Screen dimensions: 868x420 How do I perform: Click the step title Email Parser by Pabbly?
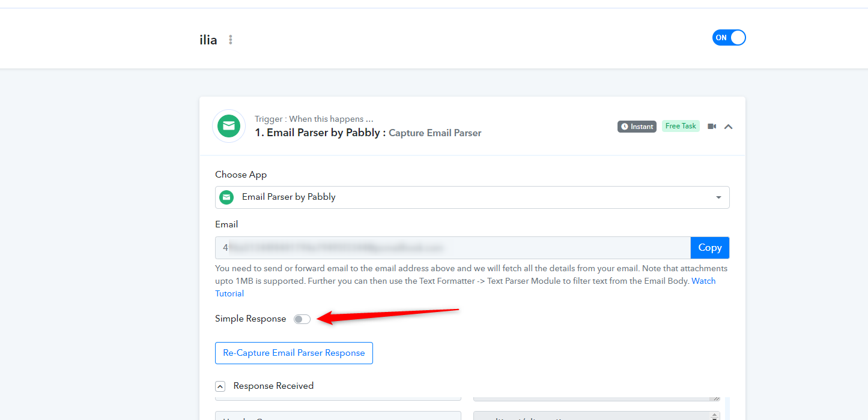(x=320, y=133)
